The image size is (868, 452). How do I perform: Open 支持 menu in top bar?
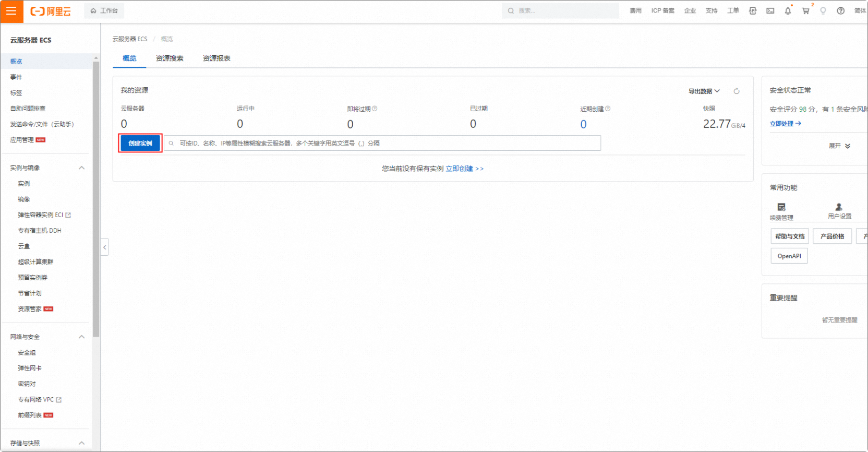tap(712, 10)
